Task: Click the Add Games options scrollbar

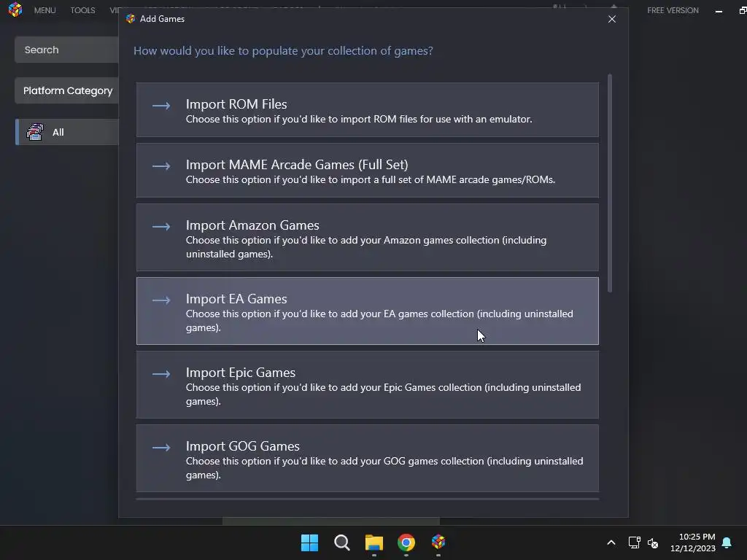Action: click(609, 183)
